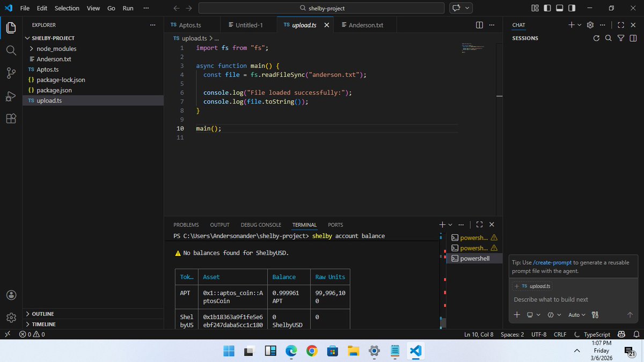
Task: Open Configure Tools in chat input
Action: [x=595, y=315]
